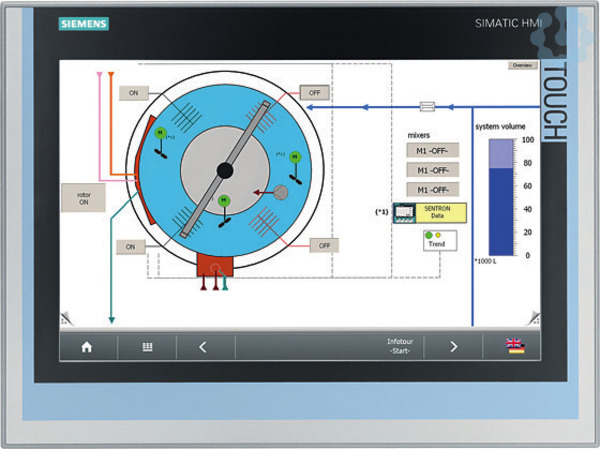This screenshot has width=600, height=449.
Task: Click the fuse symbol on the blue supply line
Action: tap(429, 105)
